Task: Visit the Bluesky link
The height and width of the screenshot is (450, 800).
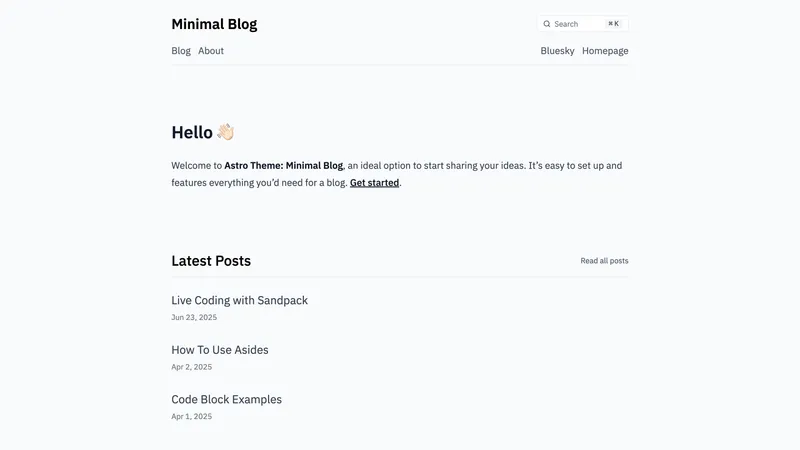Action: point(557,51)
